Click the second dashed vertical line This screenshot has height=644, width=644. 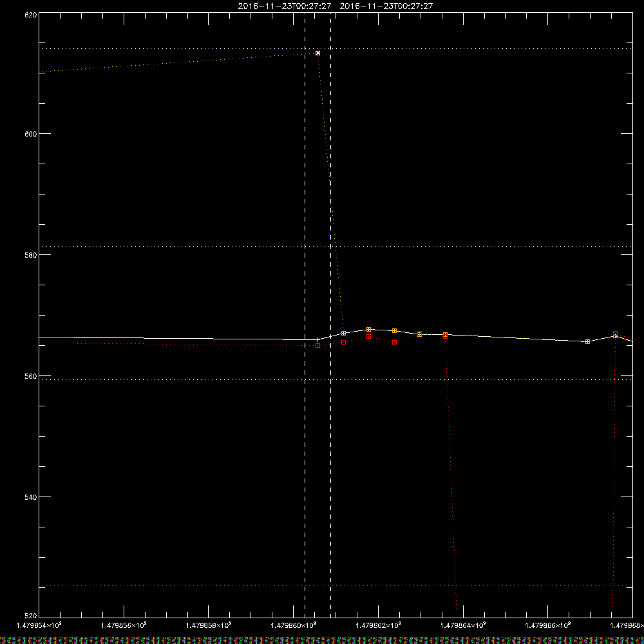tap(330, 315)
